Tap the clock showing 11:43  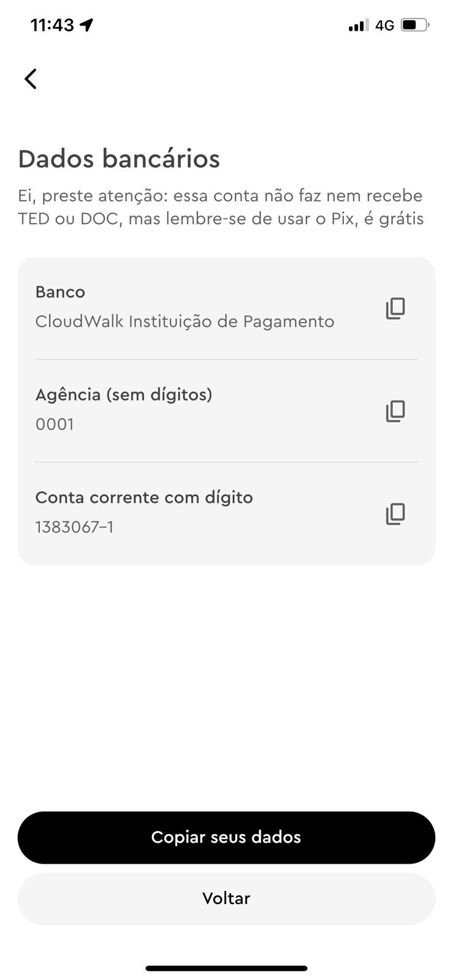pos(52,25)
